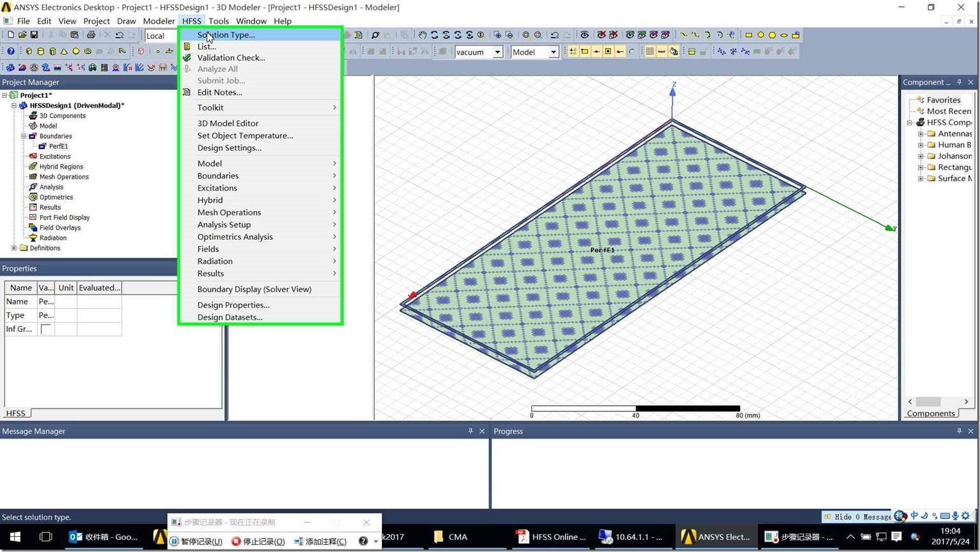This screenshot has width=980, height=552.
Task: Click the Validation Check green checkmark icon
Action: tap(186, 57)
